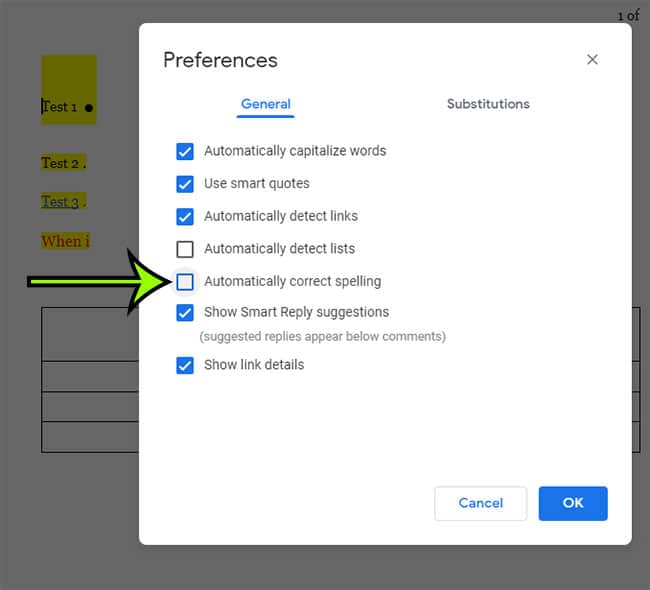Select the General tab
Screen dimensions: 650x590
[x=266, y=104]
